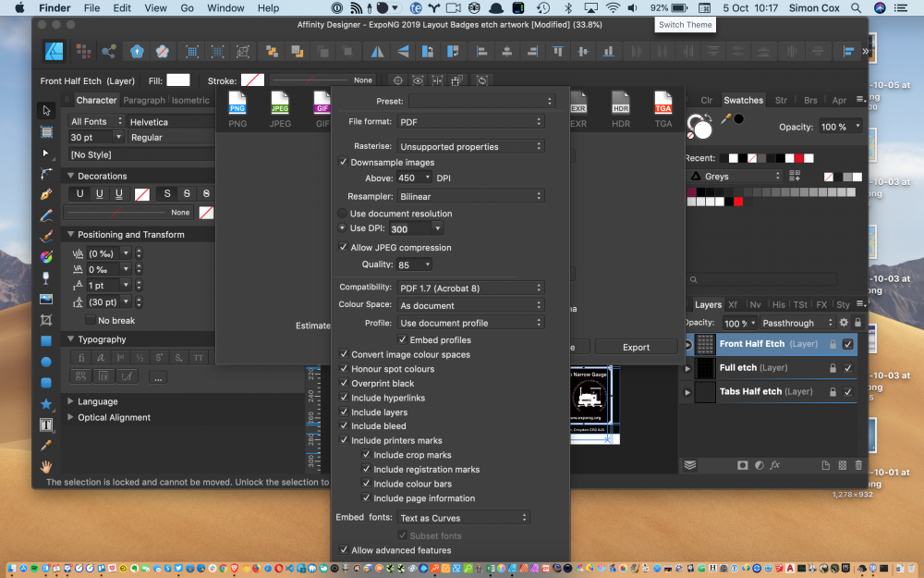Select the Pen tool in the toolbar
The height and width of the screenshot is (578, 924).
pos(47,192)
